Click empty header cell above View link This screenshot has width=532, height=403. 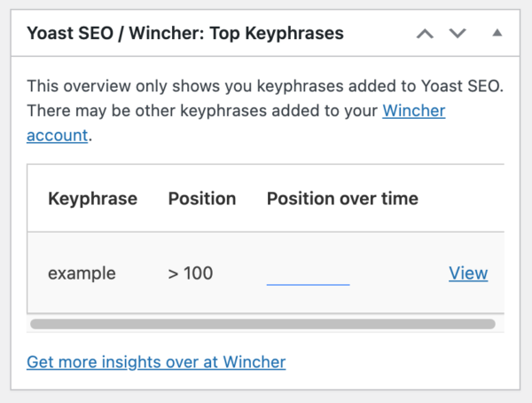[468, 199]
